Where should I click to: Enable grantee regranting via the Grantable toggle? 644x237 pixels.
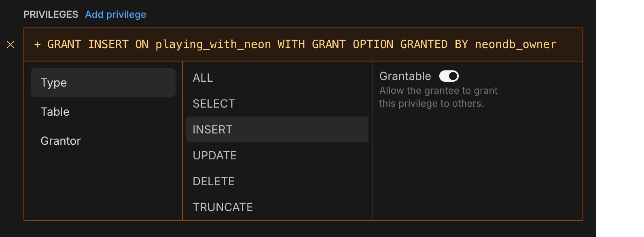[x=449, y=76]
